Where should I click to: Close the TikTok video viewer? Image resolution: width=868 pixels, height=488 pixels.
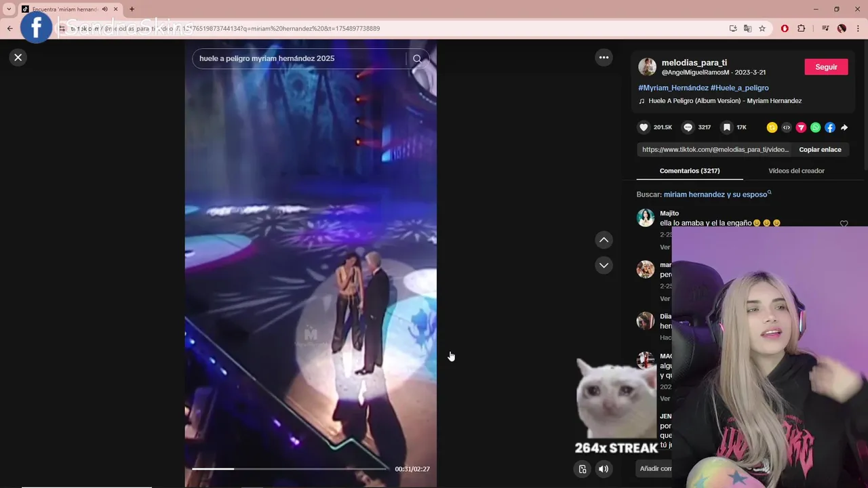[18, 58]
